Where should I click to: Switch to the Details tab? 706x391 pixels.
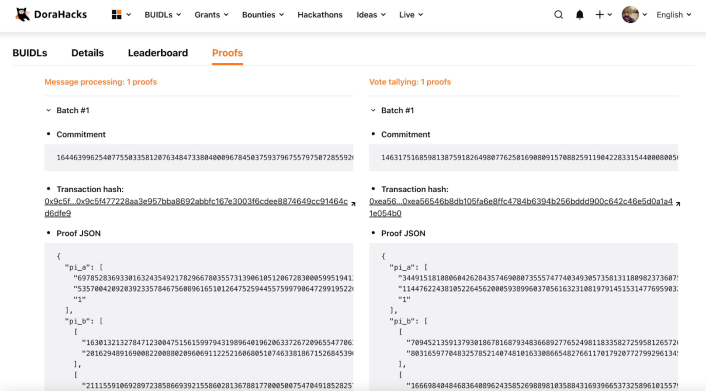click(x=87, y=53)
